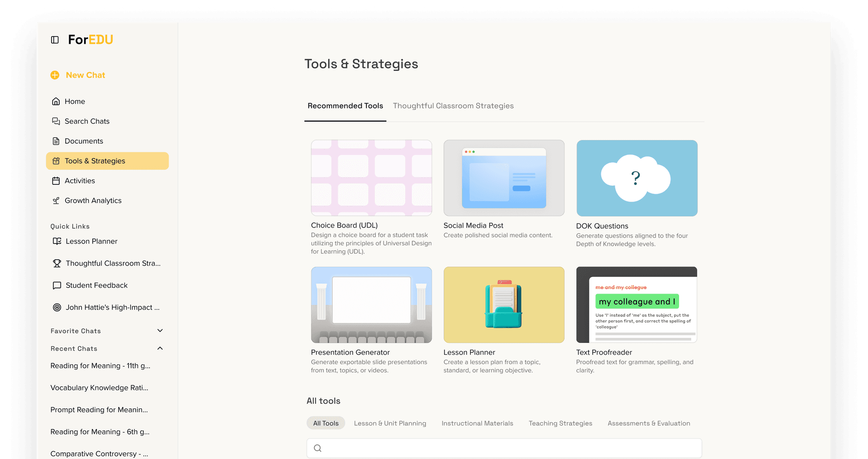Filter tools by Lesson & Unit Planning
This screenshot has width=868, height=459.
point(390,423)
